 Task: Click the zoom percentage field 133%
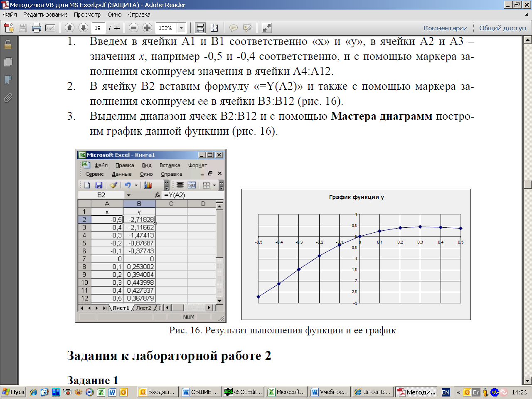coord(166,28)
